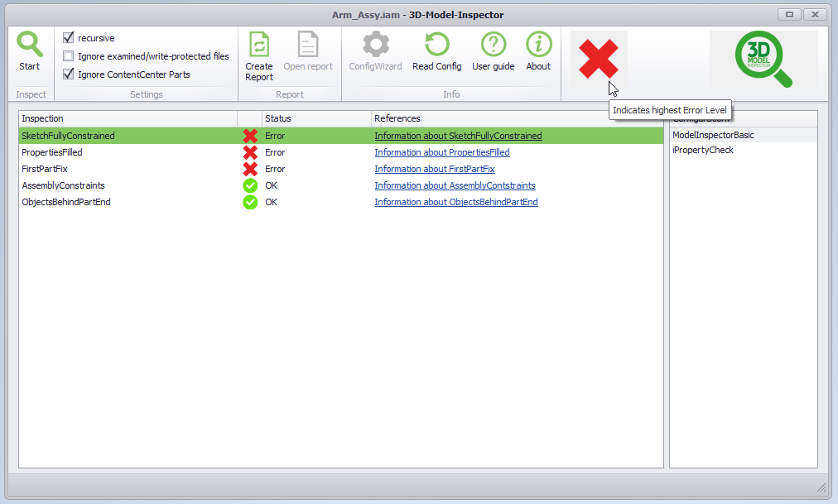Click the error icon in SketchFullyConstrained row
The image size is (838, 504).
click(x=250, y=137)
